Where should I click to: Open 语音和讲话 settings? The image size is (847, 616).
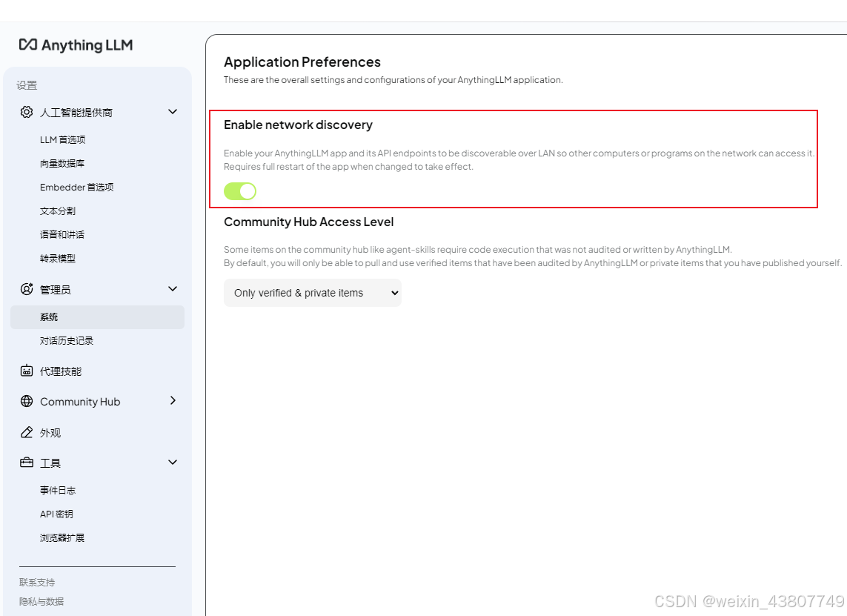tap(62, 235)
